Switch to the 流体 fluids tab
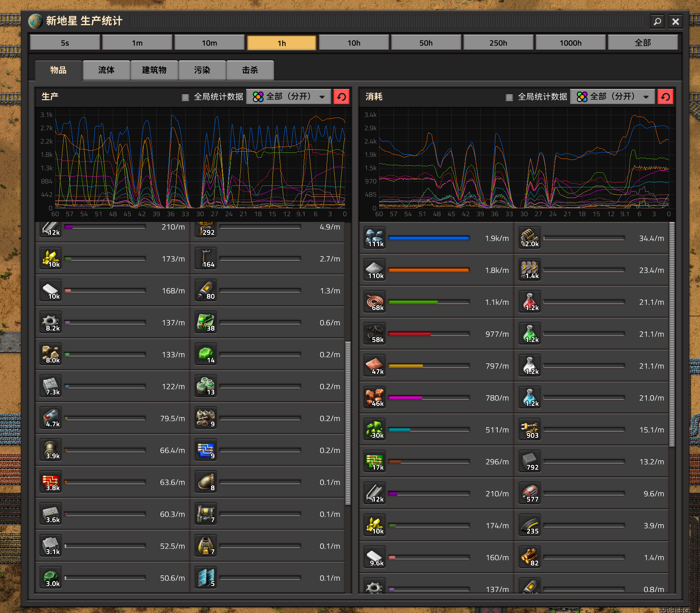700x613 pixels. [x=106, y=70]
